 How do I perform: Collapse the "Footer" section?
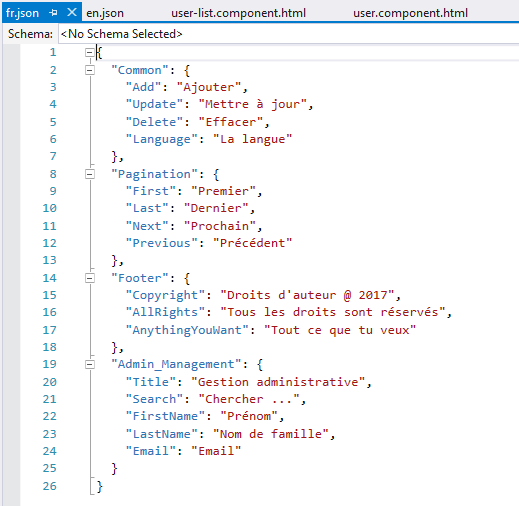tap(89, 278)
